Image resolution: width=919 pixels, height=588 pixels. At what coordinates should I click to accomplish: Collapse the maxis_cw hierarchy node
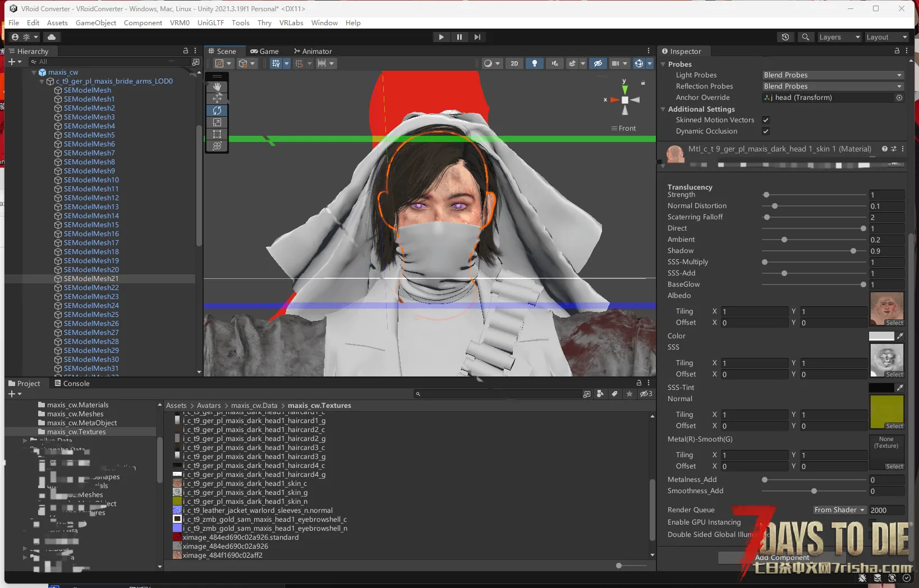[34, 72]
